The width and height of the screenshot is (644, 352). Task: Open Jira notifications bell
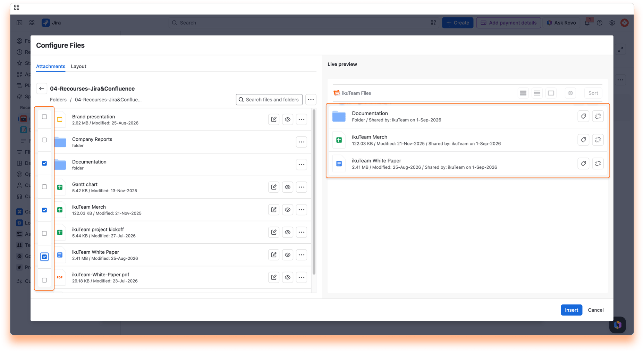(x=587, y=23)
